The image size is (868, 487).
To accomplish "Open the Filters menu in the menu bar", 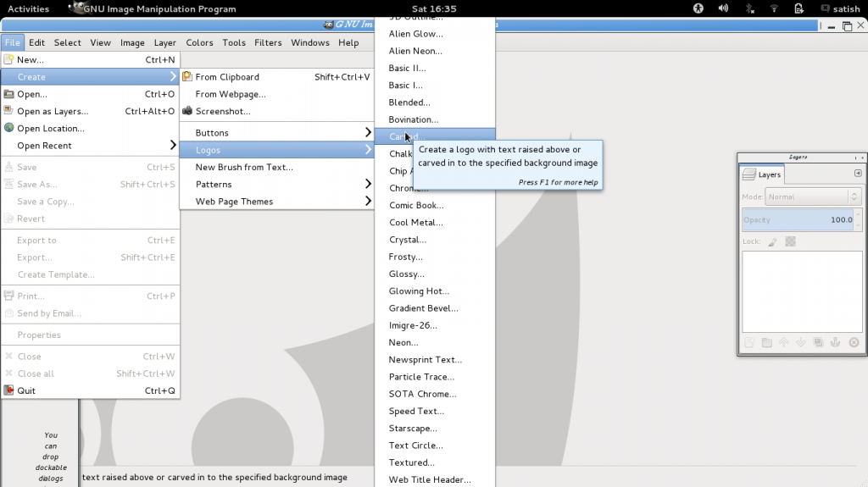I will click(x=268, y=42).
